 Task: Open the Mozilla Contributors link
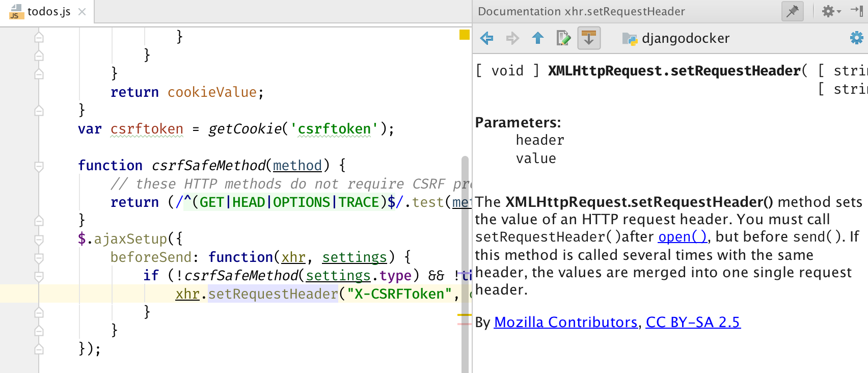[566, 323]
